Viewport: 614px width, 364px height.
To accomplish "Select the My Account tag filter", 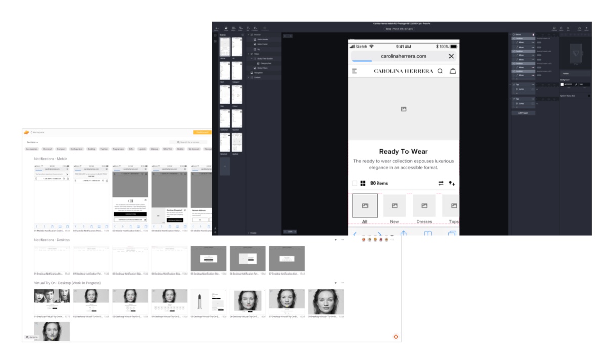I will (x=194, y=149).
